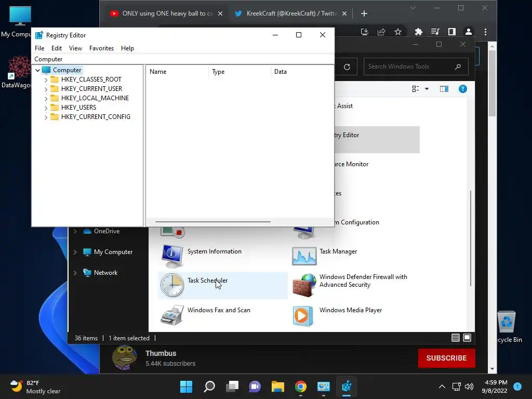Expand Network in Explorer navigation pane
Screen dimensions: 532x399
(x=75, y=273)
